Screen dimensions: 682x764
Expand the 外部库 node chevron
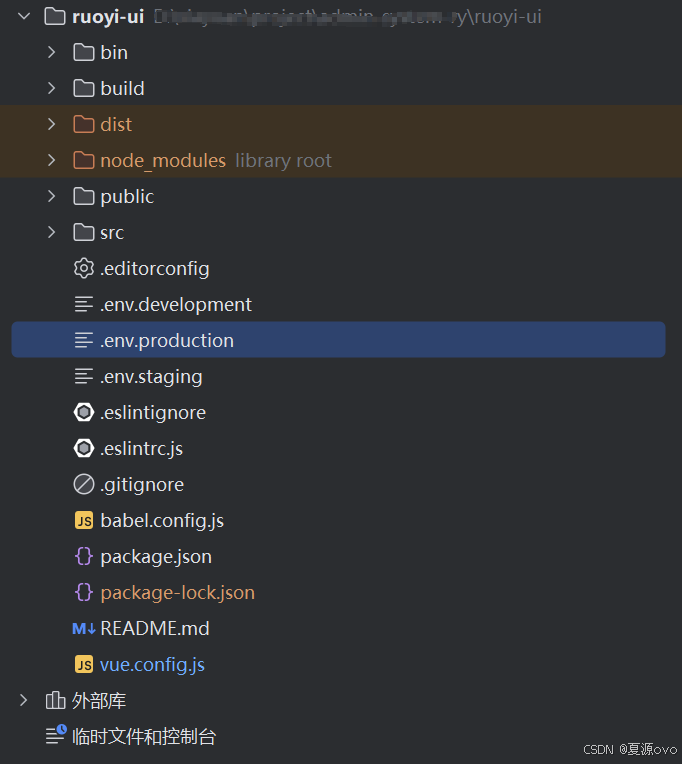23,701
